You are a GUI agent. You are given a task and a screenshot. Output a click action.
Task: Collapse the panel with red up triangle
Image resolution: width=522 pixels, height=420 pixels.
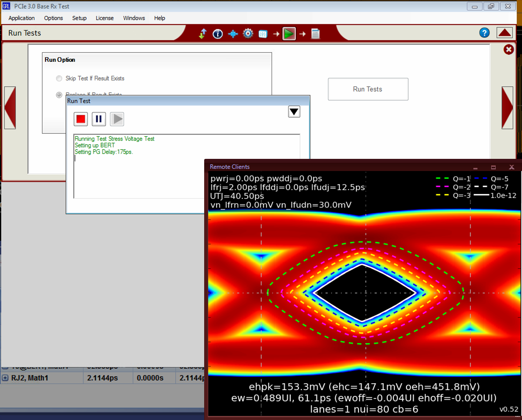pos(504,33)
